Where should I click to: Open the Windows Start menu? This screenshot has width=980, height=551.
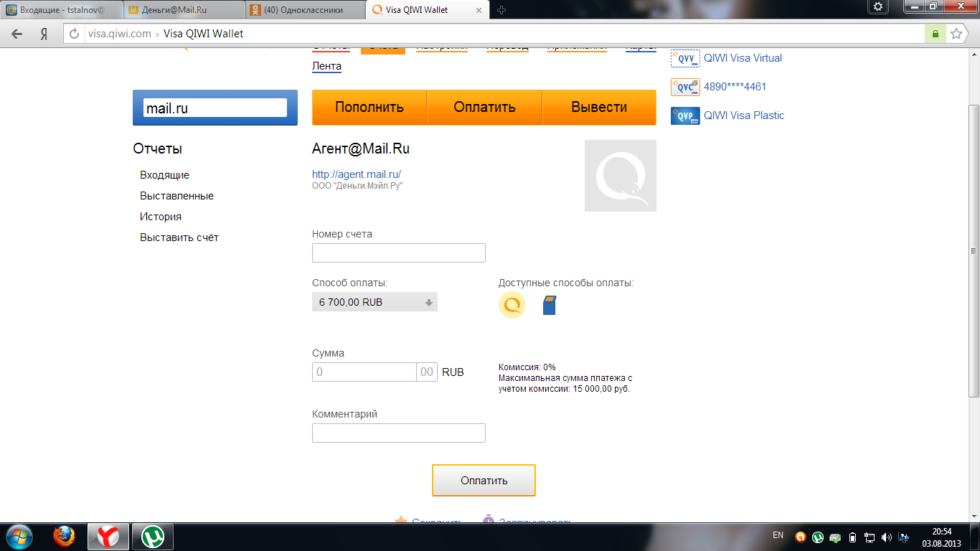pyautogui.click(x=18, y=537)
